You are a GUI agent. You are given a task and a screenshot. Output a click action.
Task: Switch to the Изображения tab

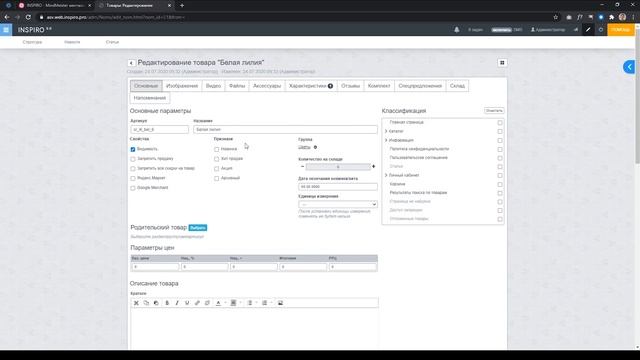[182, 86]
